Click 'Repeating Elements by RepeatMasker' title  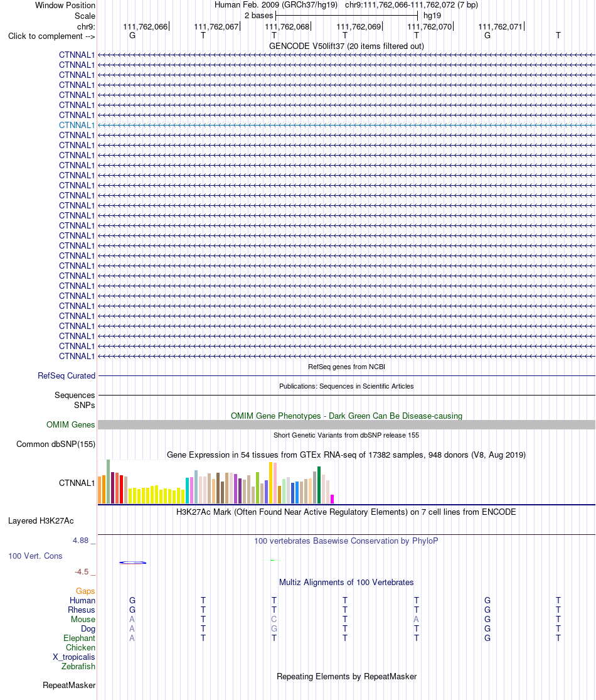[x=347, y=677]
